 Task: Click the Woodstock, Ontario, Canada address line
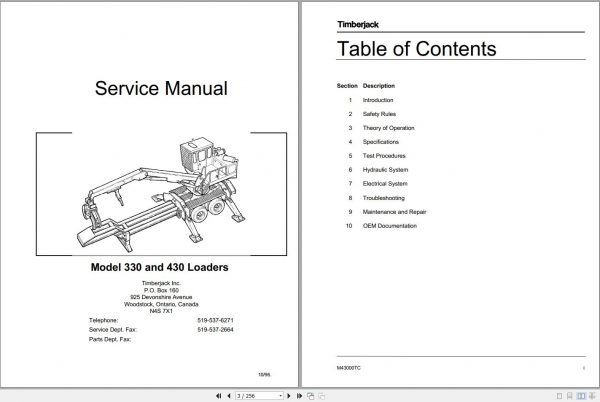click(161, 304)
